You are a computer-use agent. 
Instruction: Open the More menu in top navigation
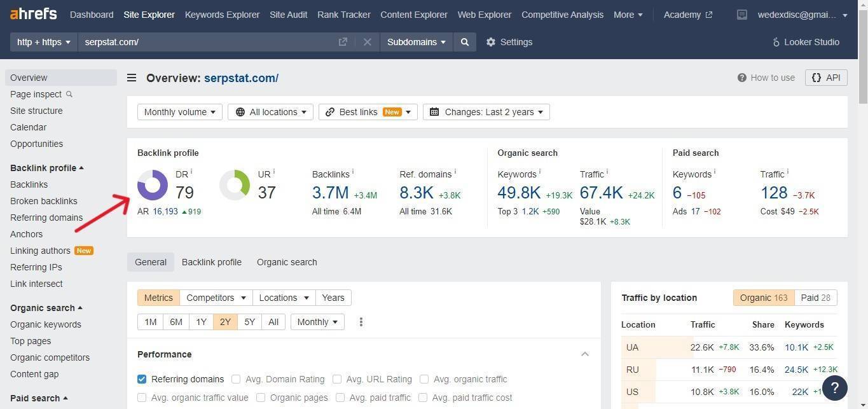click(x=628, y=15)
